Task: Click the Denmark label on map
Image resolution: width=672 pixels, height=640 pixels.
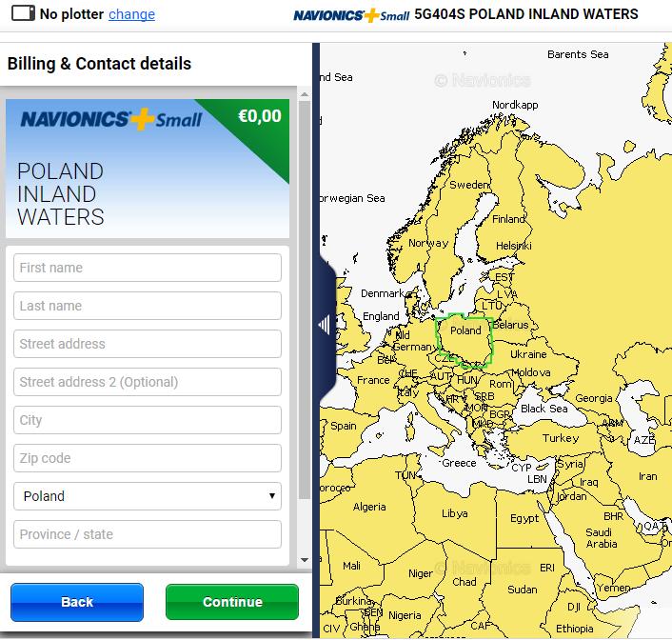Action: click(383, 293)
